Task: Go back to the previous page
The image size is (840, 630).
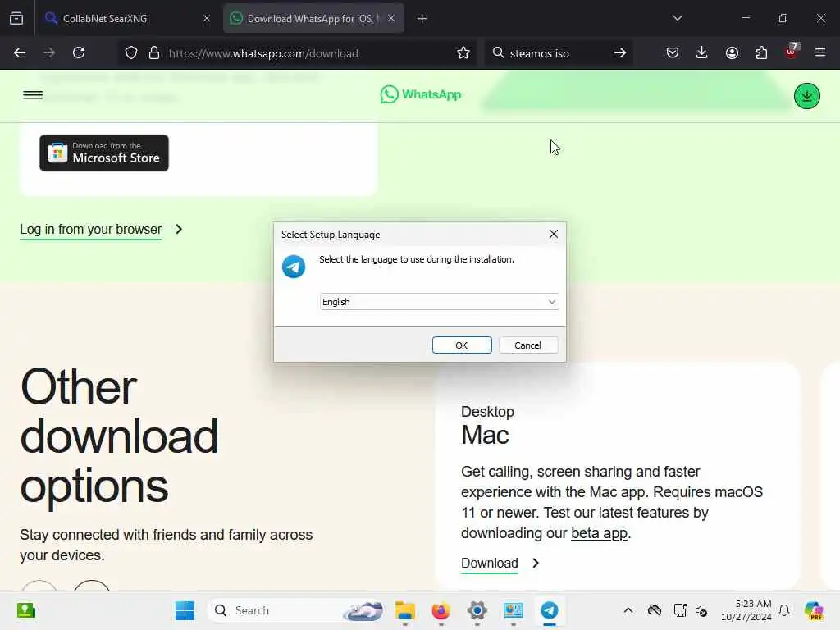Action: pos(20,53)
